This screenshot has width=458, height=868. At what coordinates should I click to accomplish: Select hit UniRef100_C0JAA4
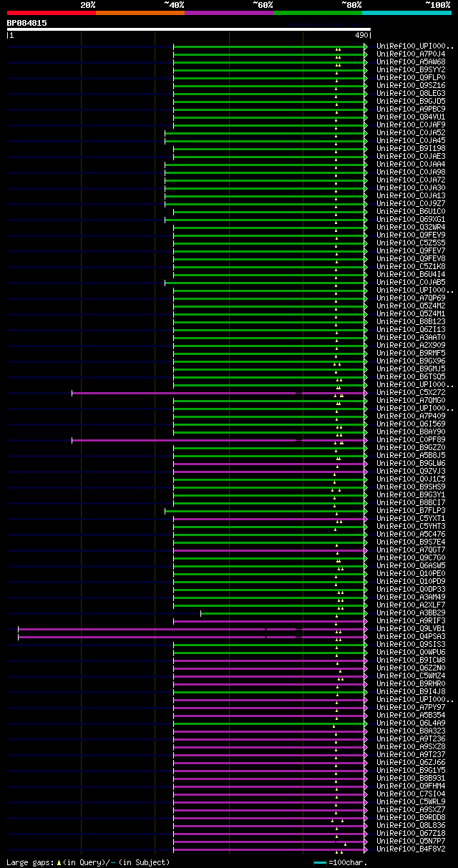pos(411,164)
